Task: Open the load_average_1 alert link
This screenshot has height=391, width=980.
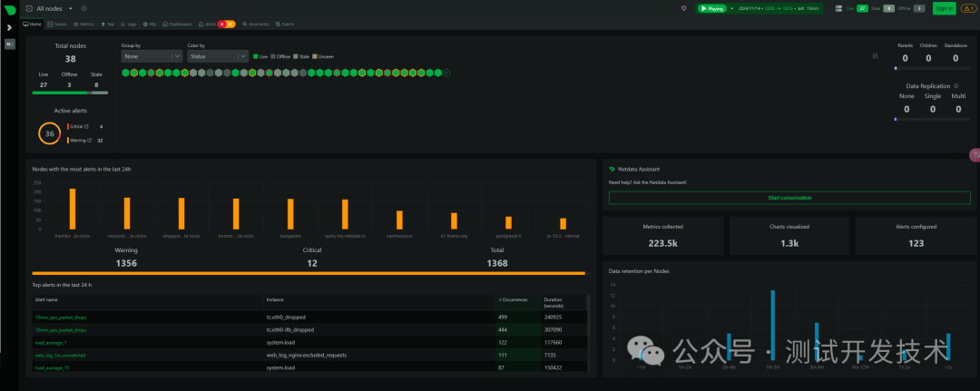Action: pyautogui.click(x=51, y=342)
